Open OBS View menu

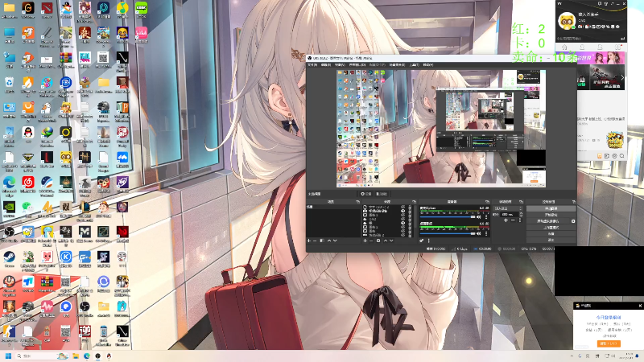click(x=340, y=65)
